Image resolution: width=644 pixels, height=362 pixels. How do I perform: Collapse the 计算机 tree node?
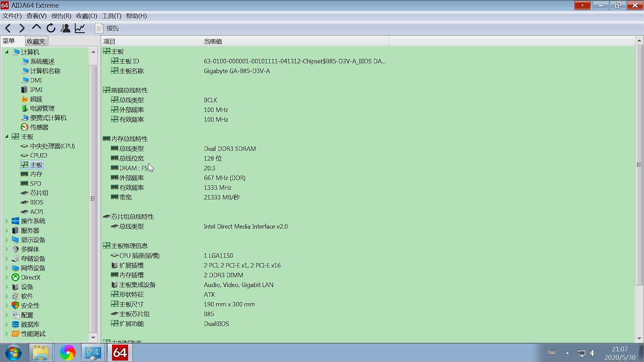pos(6,52)
